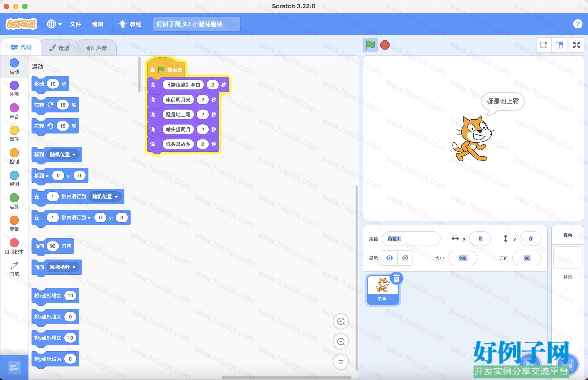The height and width of the screenshot is (380, 588).
Task: Delete 角色1 with trash icon
Action: coord(396,278)
